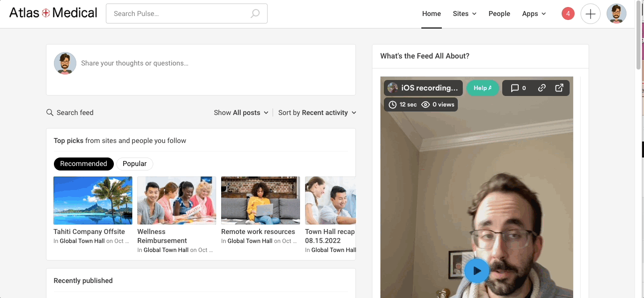Focus the Search Pulse input field

click(187, 13)
